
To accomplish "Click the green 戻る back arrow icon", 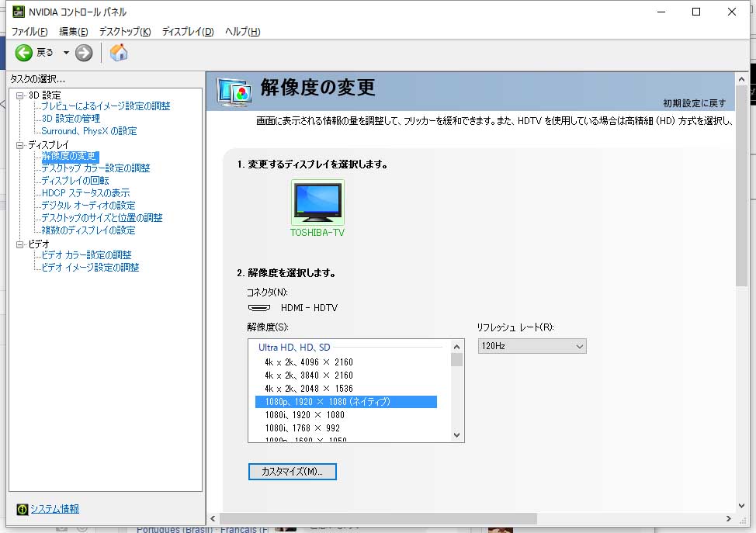I will pos(25,53).
